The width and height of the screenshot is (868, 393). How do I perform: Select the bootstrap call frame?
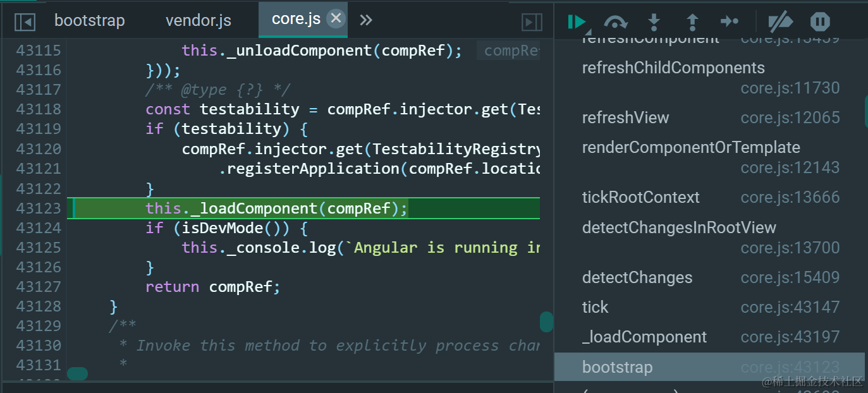click(x=709, y=366)
